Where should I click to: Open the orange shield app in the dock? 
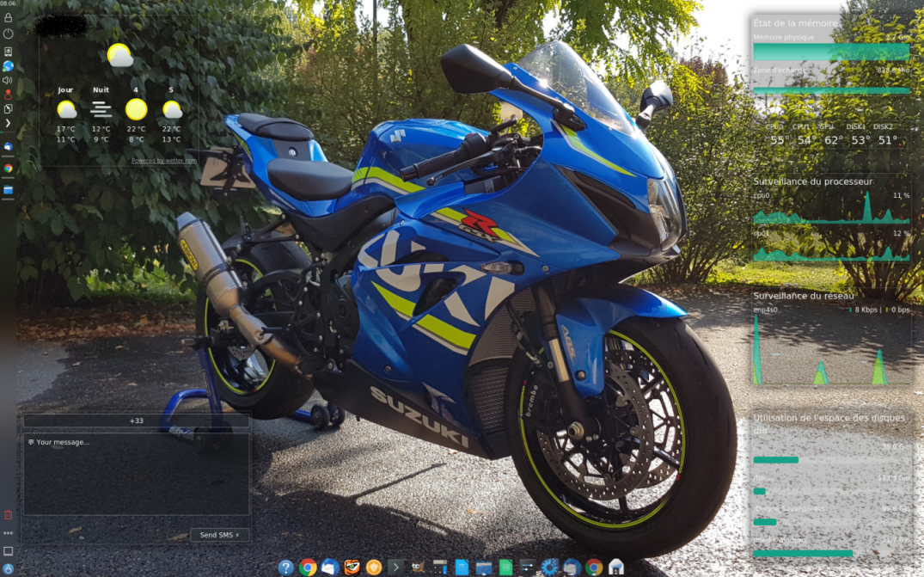click(374, 567)
